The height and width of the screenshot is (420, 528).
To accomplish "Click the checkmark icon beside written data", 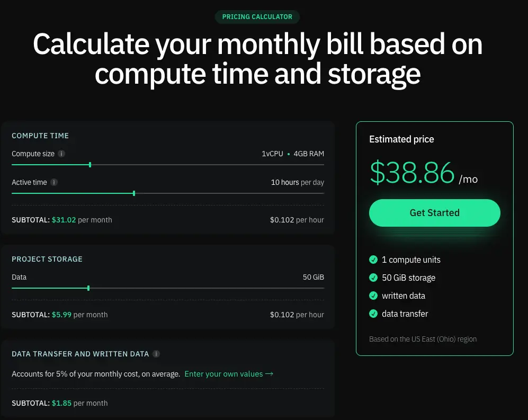I will click(372, 296).
